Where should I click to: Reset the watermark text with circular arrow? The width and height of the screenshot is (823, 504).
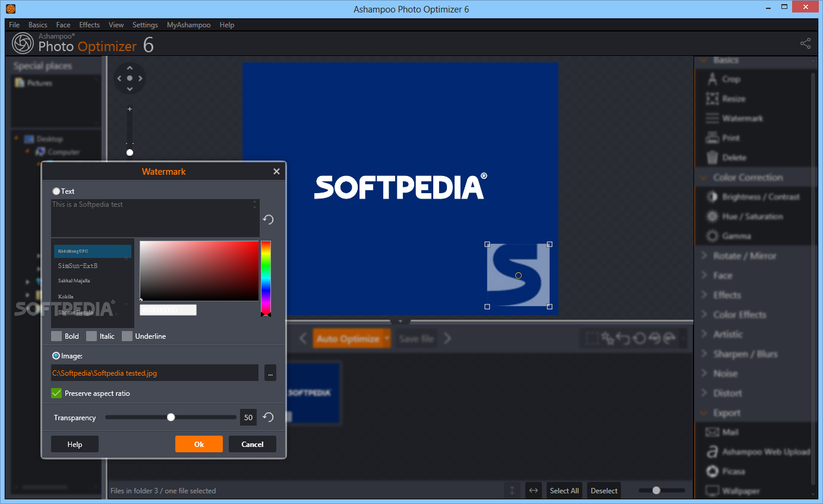point(269,219)
